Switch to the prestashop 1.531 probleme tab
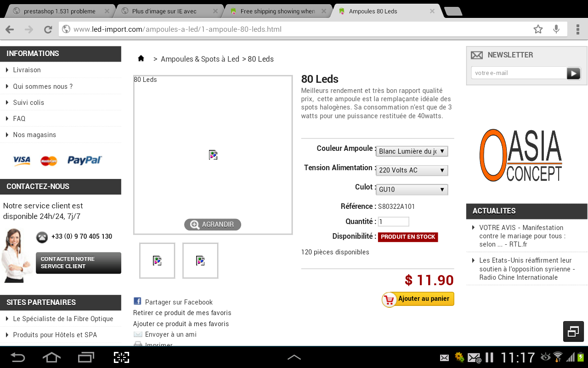The height and width of the screenshot is (368, 588). point(59,11)
